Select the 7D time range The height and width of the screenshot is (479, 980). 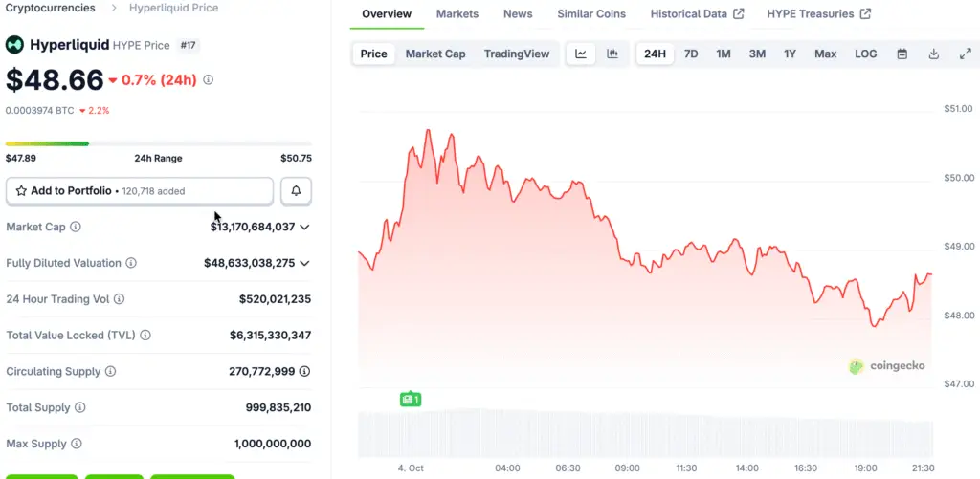690,54
